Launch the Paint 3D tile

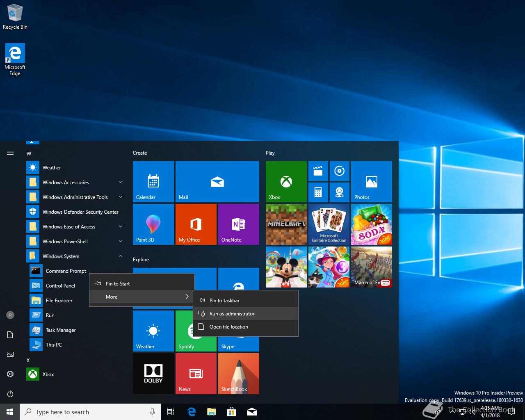(153, 224)
